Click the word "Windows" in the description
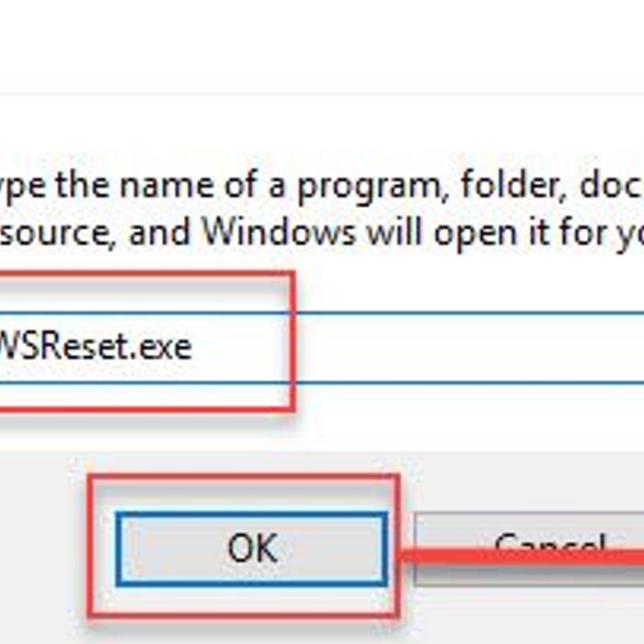The height and width of the screenshot is (644, 644). 279,231
